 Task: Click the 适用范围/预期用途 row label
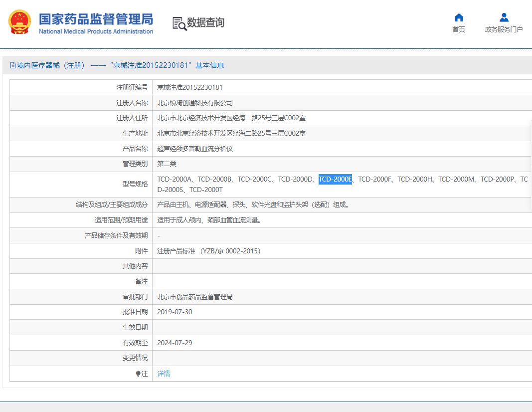(x=121, y=220)
